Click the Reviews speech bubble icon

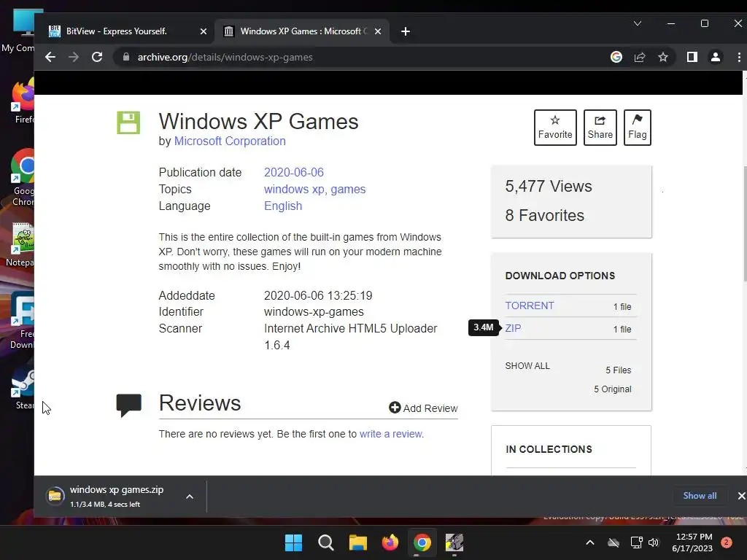128,405
